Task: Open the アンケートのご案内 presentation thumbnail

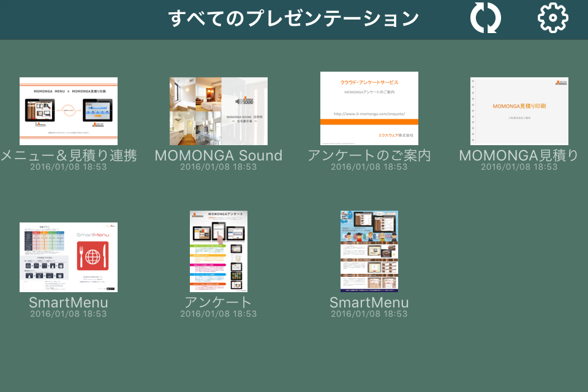Action: [x=369, y=108]
